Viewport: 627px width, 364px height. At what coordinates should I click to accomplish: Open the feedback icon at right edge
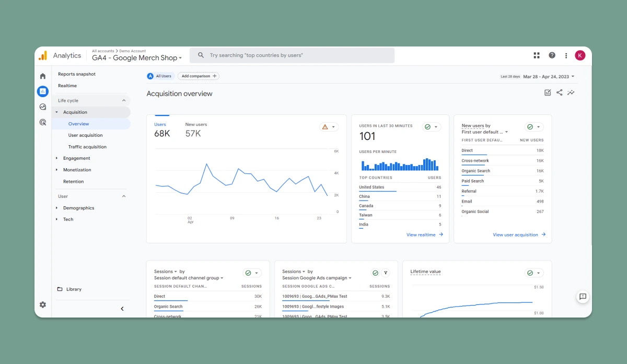click(583, 297)
